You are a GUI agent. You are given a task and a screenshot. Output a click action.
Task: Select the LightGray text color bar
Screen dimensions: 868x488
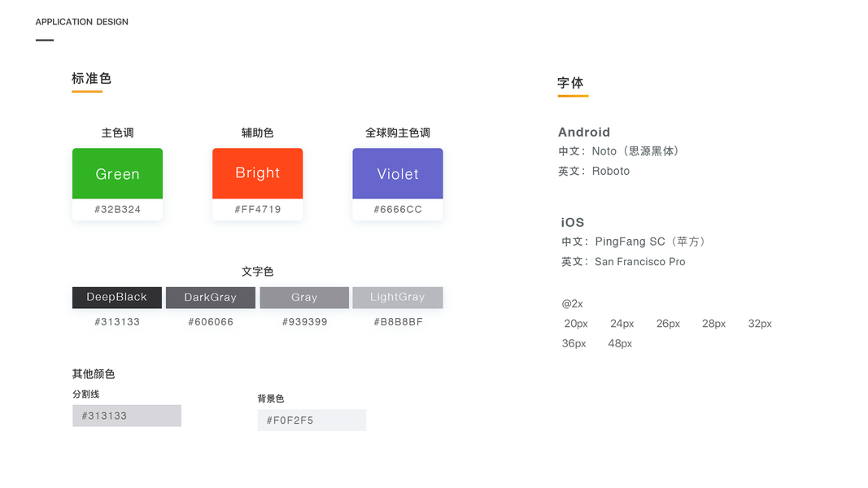[x=398, y=298]
